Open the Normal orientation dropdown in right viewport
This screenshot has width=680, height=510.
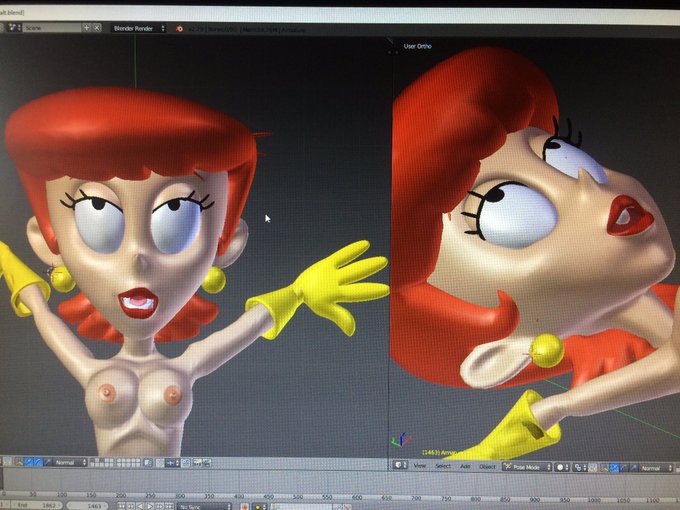(656, 468)
